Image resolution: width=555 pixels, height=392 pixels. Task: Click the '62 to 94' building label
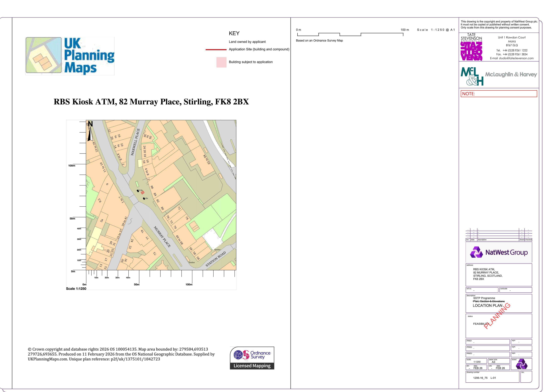[207, 160]
